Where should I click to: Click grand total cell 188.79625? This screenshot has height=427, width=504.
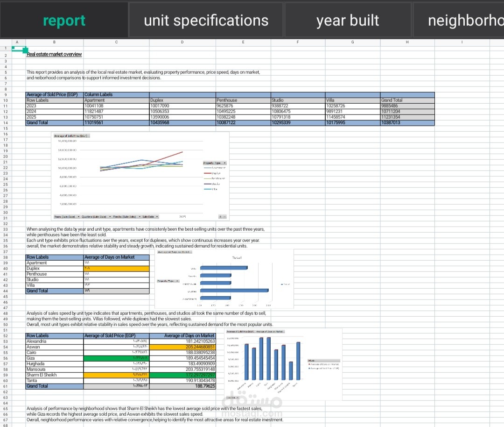click(x=182, y=386)
